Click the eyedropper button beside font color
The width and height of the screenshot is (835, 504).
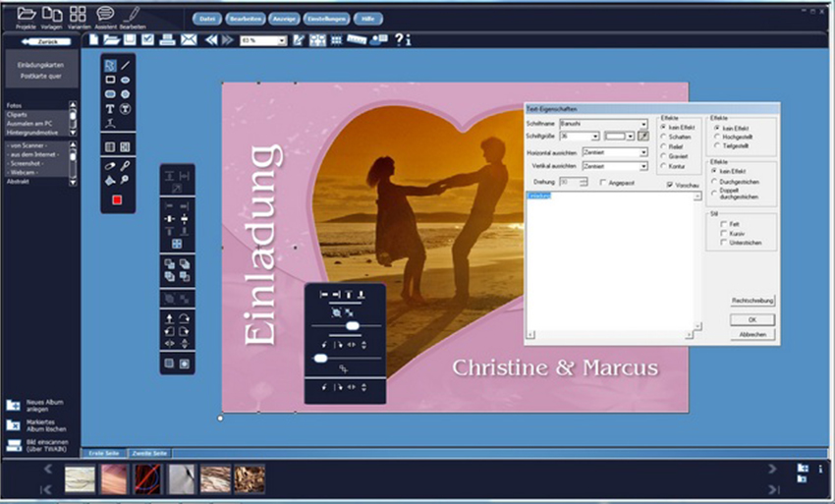(x=644, y=137)
